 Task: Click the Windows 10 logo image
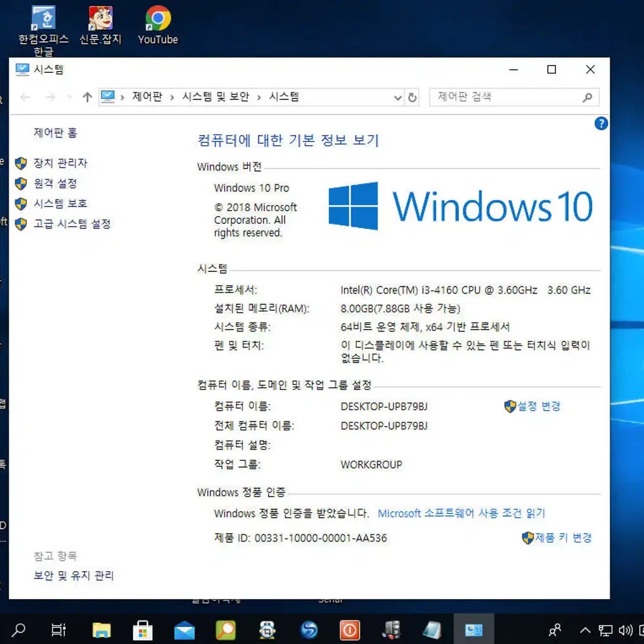coord(460,206)
